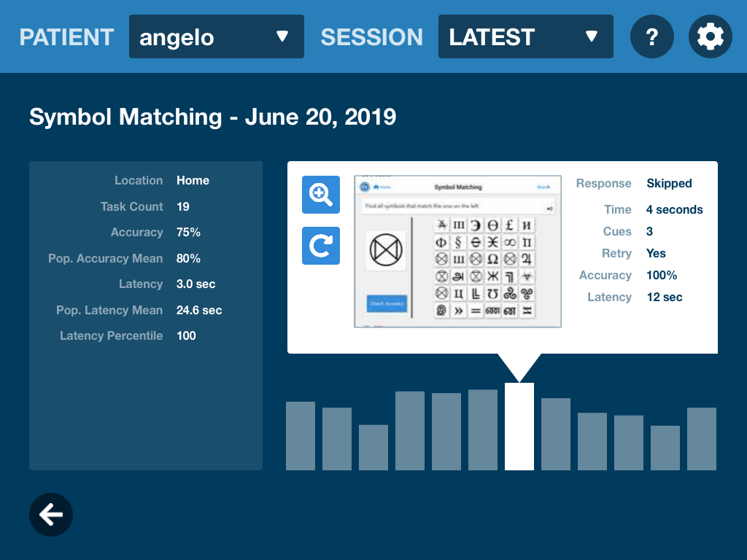
Task: Go back using the left arrow button
Action: point(51,515)
